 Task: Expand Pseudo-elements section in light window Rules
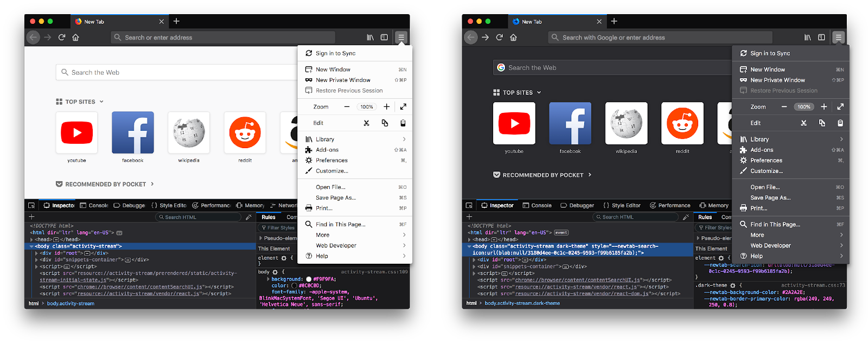point(261,238)
